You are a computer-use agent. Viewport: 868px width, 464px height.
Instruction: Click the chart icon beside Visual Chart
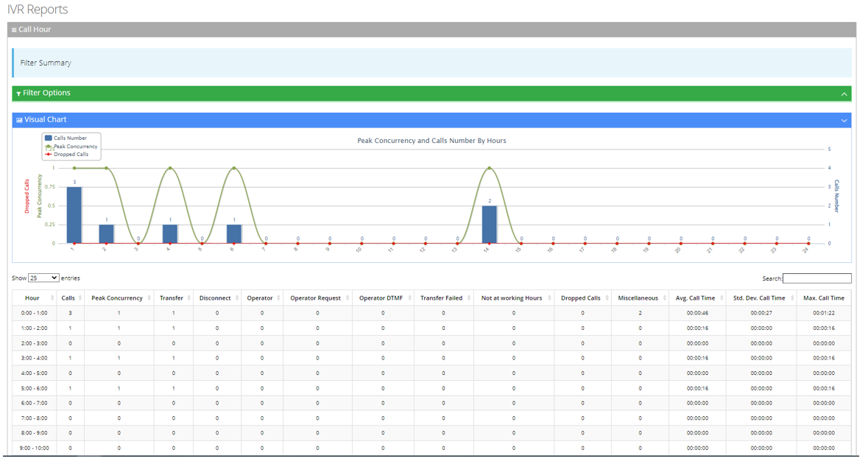pyautogui.click(x=19, y=120)
